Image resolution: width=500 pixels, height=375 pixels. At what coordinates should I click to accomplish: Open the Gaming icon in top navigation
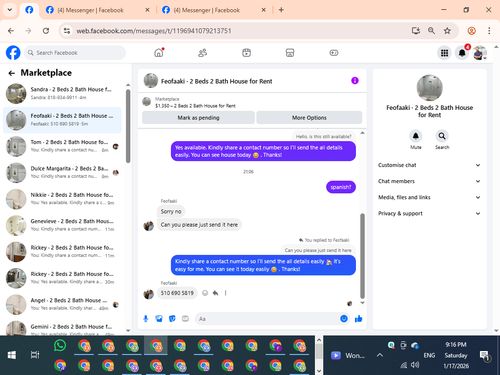[334, 53]
